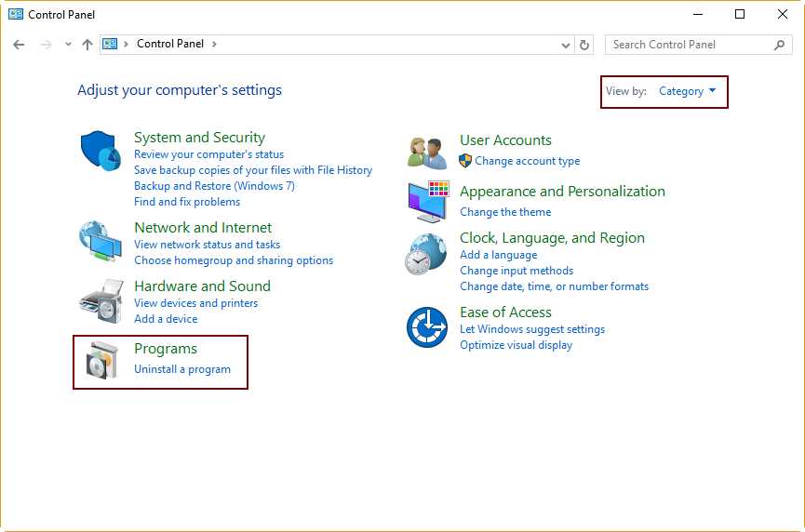
Task: Click Change the theme
Action: pos(505,212)
